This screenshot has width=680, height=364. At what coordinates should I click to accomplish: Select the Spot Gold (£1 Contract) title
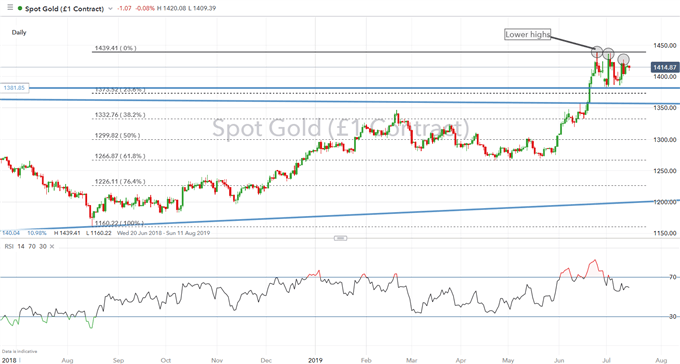coord(64,9)
